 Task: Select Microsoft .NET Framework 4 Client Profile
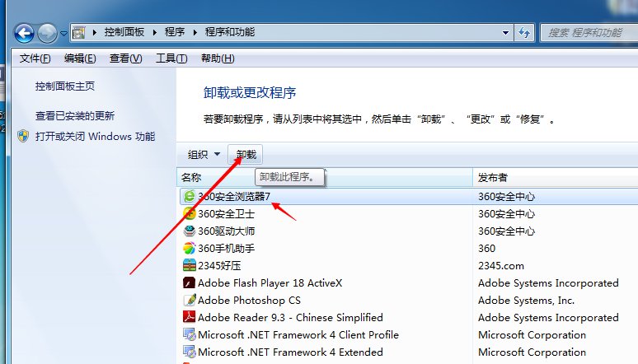pyautogui.click(x=298, y=334)
